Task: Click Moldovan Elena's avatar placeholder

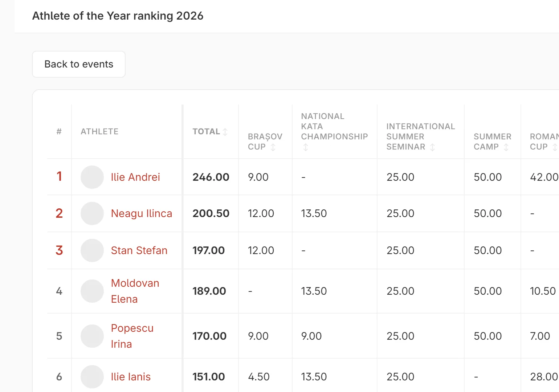Action: tap(92, 291)
